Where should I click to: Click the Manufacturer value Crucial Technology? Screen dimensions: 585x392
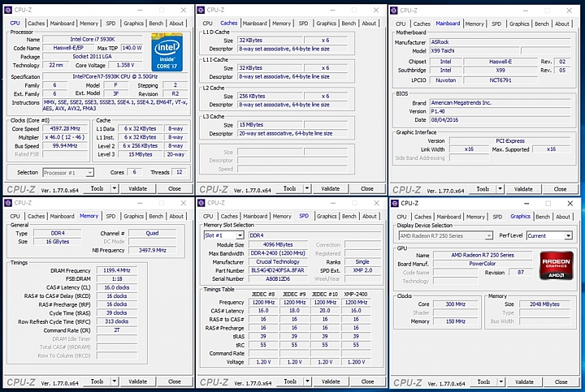click(278, 261)
